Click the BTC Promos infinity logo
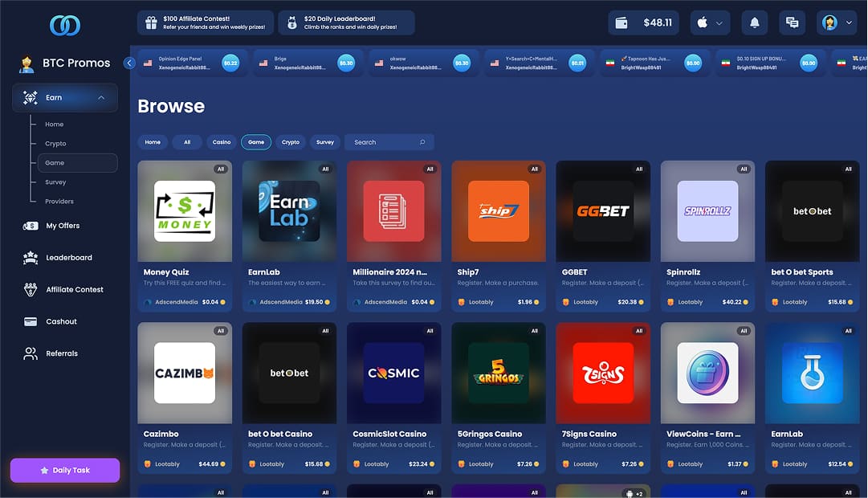The image size is (868, 498). (x=65, y=25)
